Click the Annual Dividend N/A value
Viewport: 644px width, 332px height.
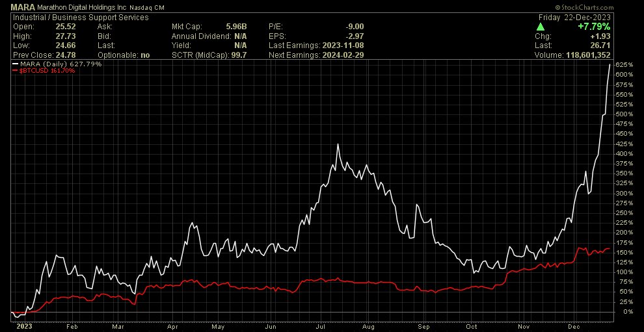click(241, 36)
